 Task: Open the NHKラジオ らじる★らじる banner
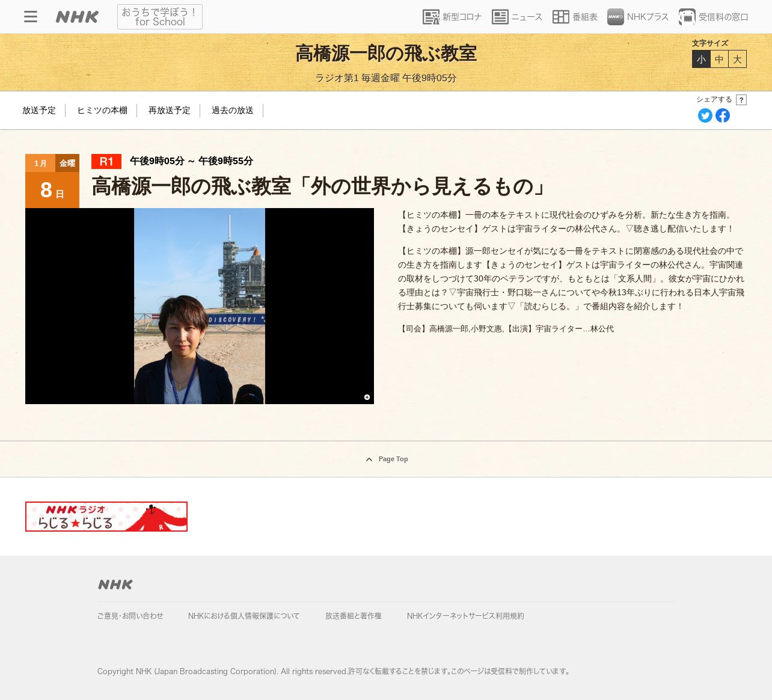[x=106, y=517]
